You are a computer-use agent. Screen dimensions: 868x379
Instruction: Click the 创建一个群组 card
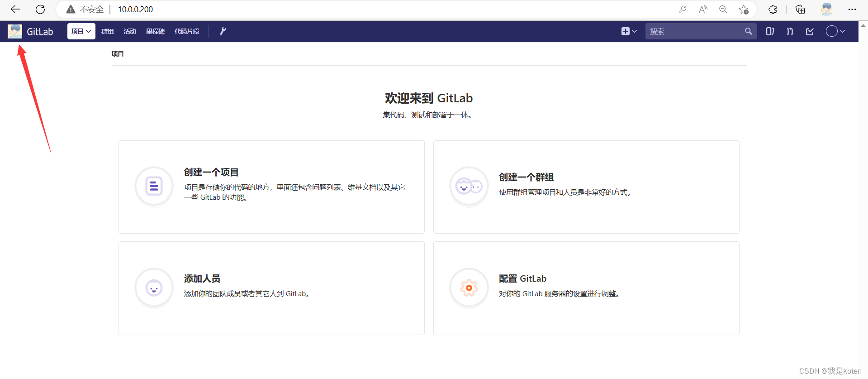[586, 187]
